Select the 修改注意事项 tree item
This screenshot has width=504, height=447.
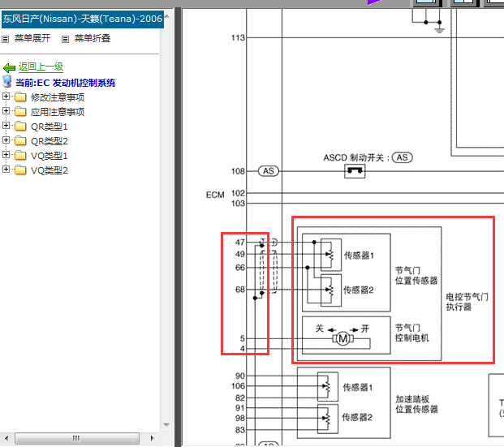coord(58,97)
